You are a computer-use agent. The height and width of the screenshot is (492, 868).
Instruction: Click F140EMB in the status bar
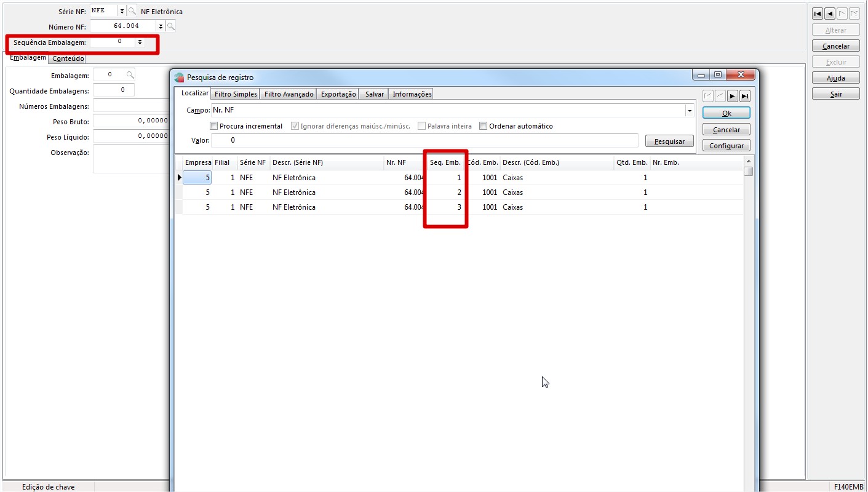click(x=848, y=486)
